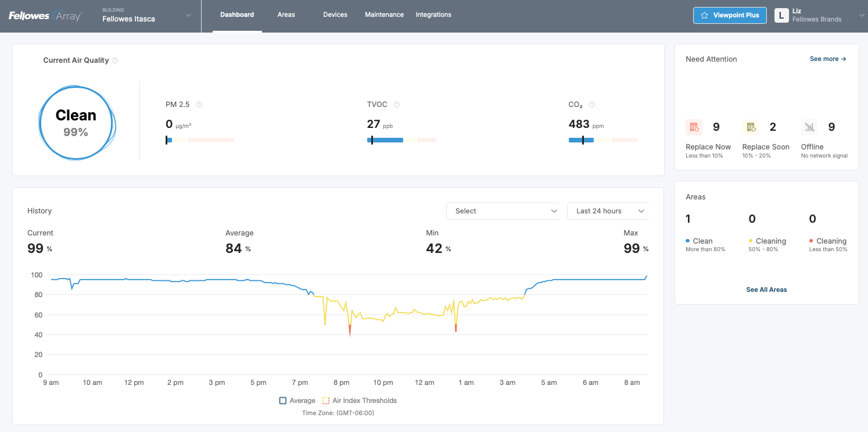
Task: Toggle the Air Index Thresholds legend
Action: [x=325, y=401]
